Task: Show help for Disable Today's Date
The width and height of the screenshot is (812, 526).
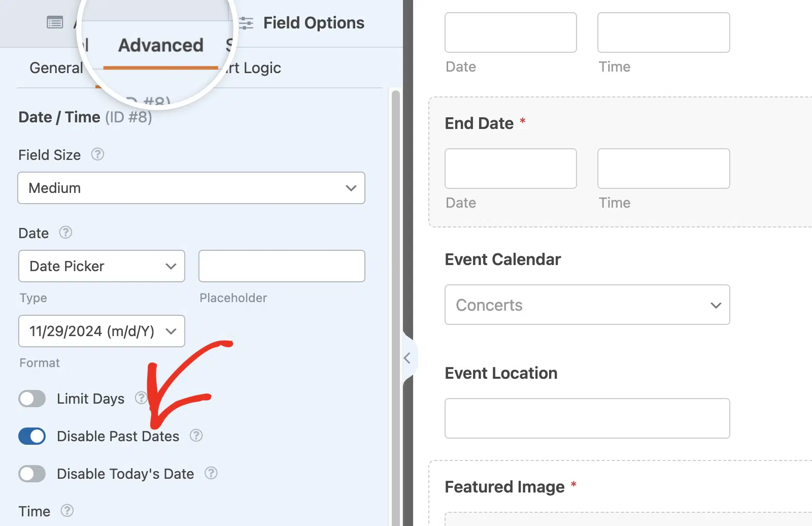Action: coord(211,473)
